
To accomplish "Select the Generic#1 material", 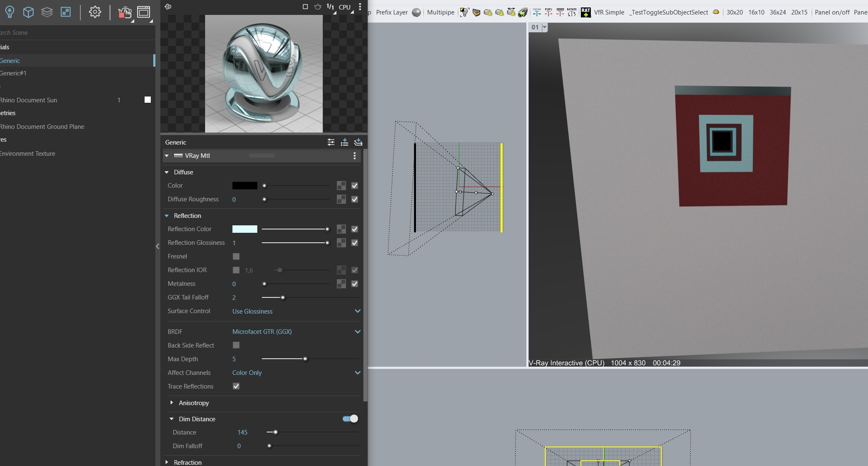I will pyautogui.click(x=77, y=73).
